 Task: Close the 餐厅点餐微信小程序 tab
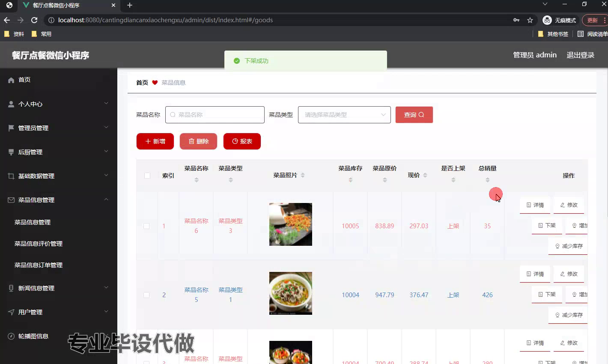tap(113, 5)
